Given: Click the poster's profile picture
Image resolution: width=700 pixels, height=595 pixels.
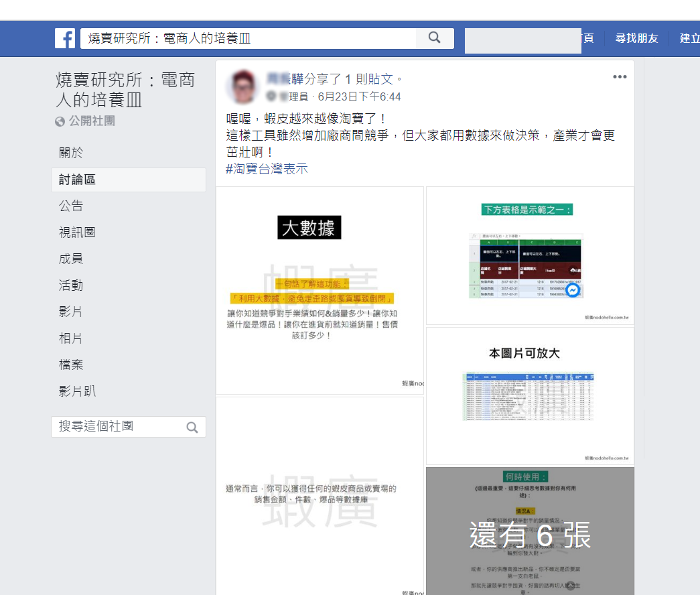Looking at the screenshot, I should pos(242,86).
